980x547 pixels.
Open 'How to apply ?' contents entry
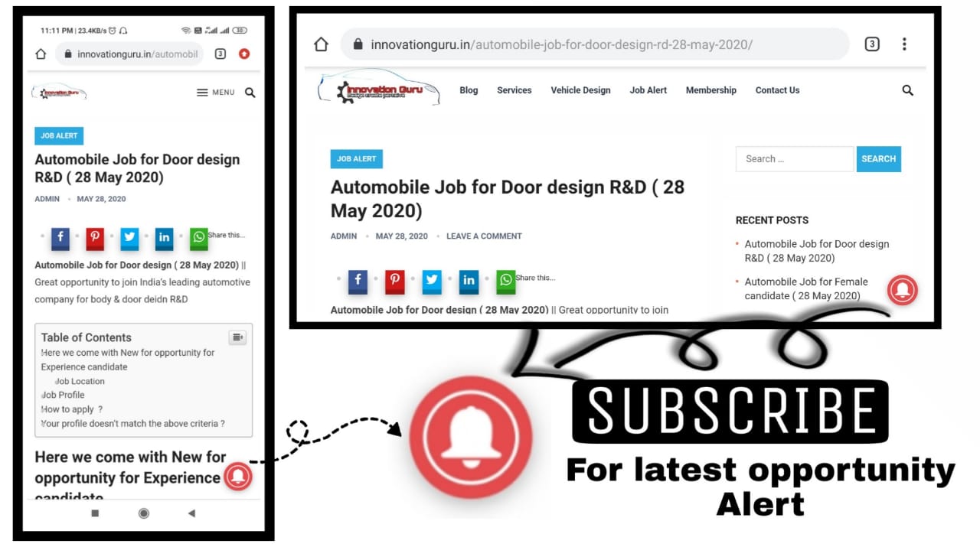click(72, 409)
